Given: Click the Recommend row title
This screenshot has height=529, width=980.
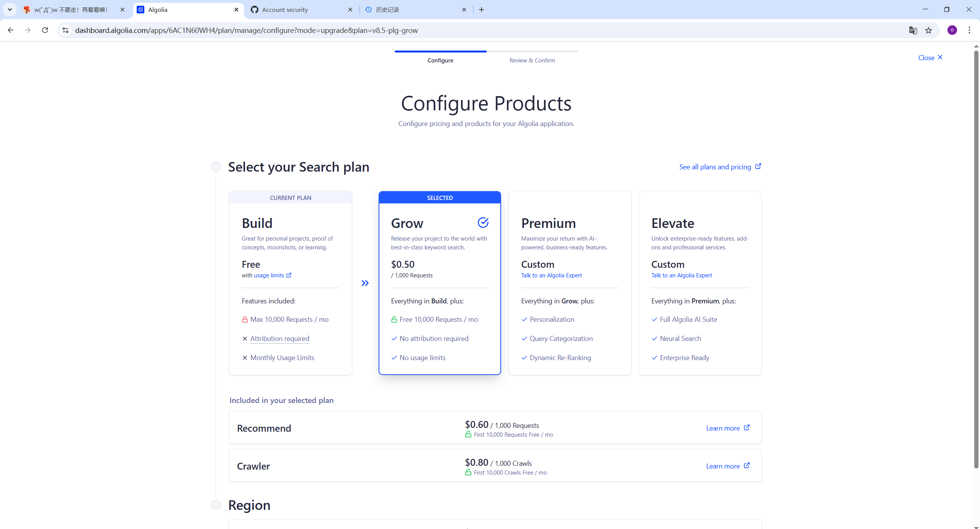Looking at the screenshot, I should (264, 428).
